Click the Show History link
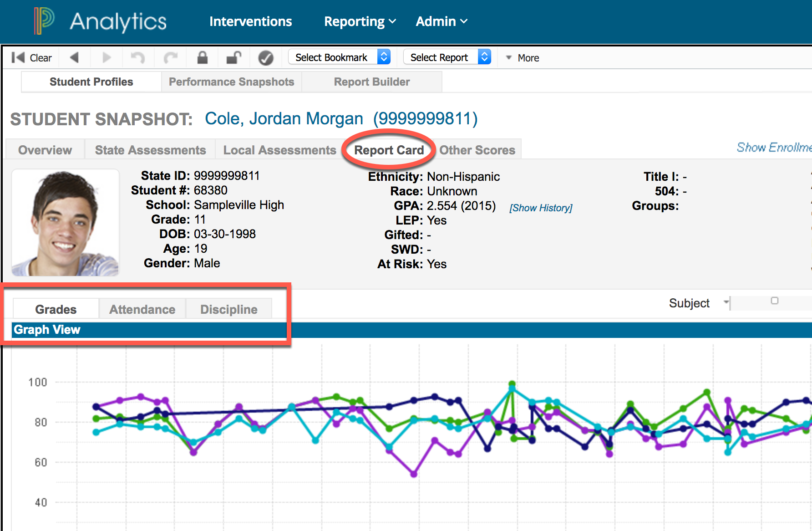The image size is (812, 531). click(x=541, y=208)
